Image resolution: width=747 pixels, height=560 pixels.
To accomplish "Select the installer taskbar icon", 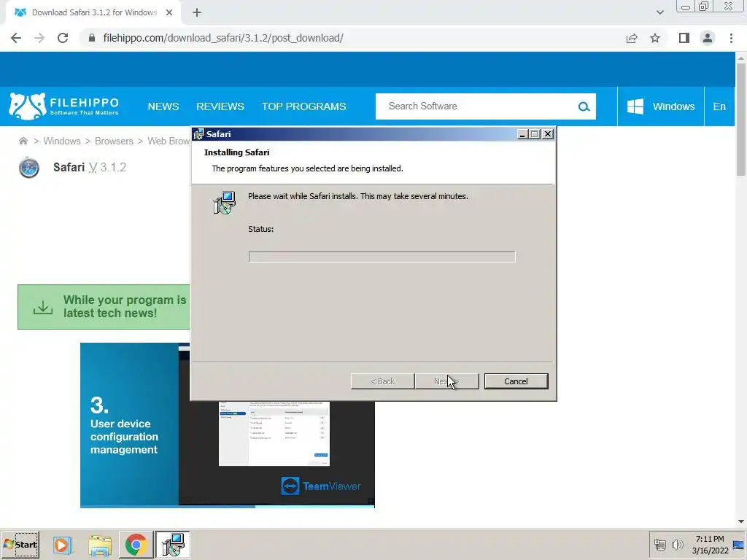I will (172, 545).
